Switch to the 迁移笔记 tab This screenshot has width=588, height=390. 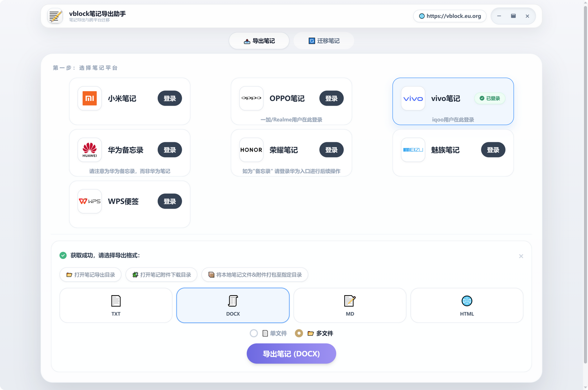(324, 41)
